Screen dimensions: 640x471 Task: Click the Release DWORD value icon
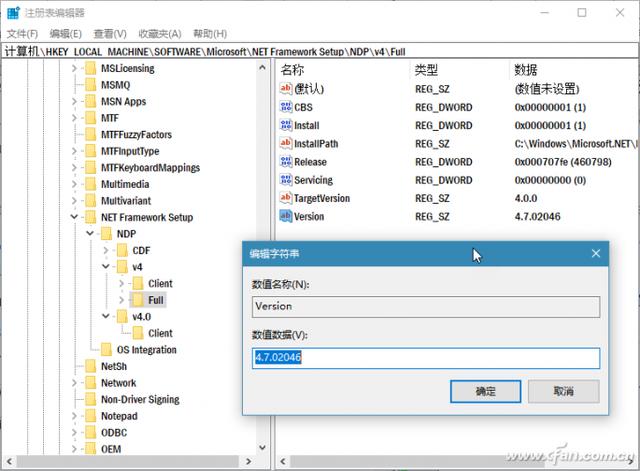(x=286, y=161)
